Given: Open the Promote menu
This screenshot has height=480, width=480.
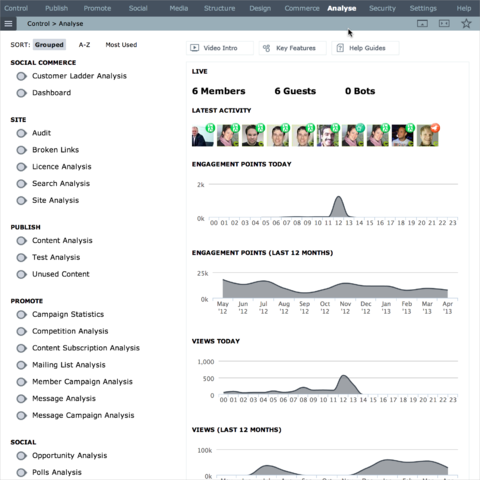Looking at the screenshot, I should [x=97, y=8].
